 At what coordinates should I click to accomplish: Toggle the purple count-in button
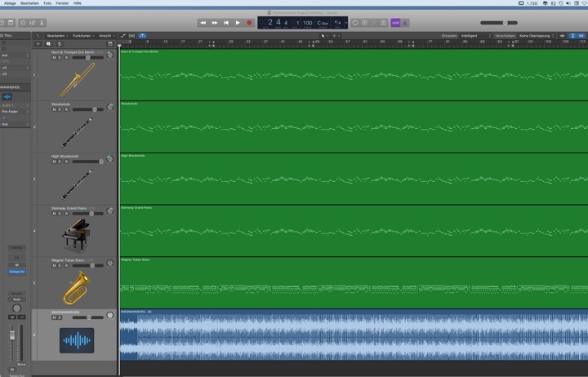[395, 23]
